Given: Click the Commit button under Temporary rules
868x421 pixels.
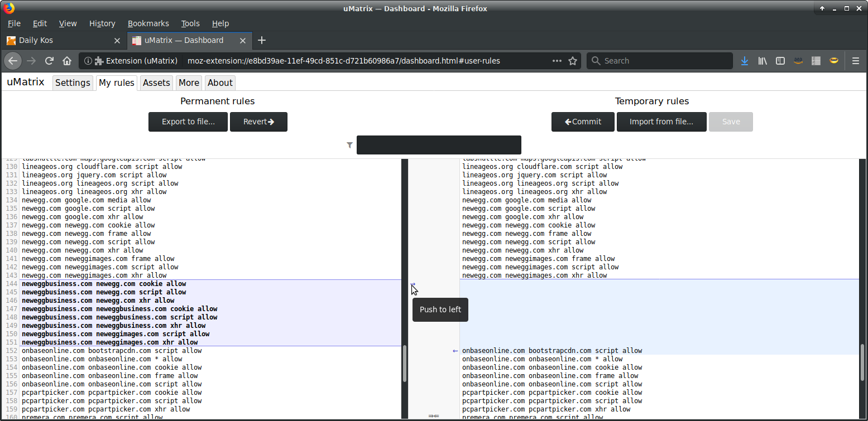Looking at the screenshot, I should (x=583, y=122).
